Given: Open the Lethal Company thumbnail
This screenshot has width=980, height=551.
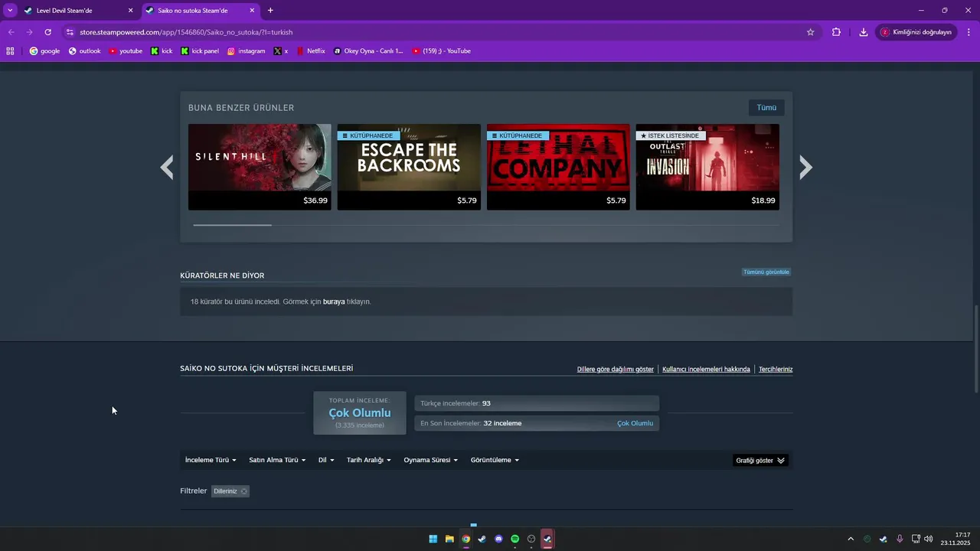Looking at the screenshot, I should (558, 167).
